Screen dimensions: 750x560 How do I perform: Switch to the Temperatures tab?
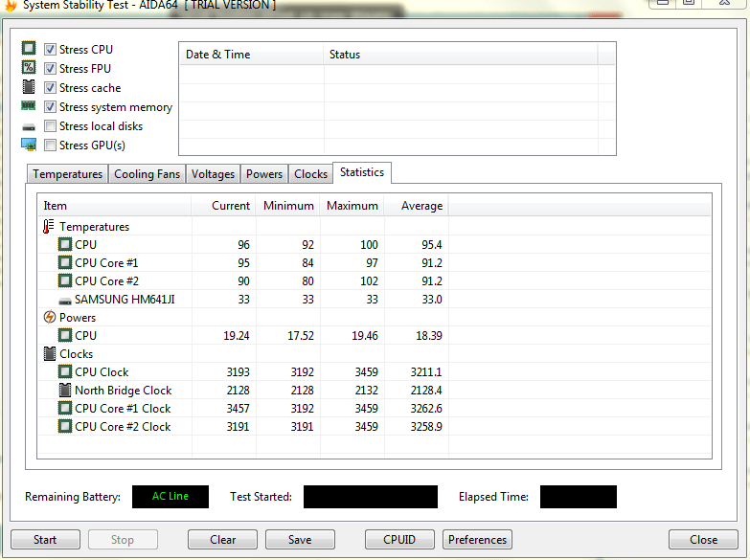pos(67,174)
